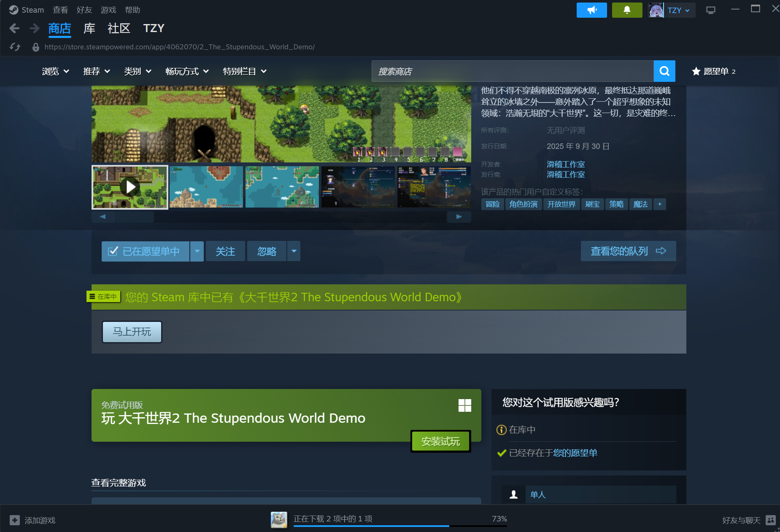Click the info icon beside 在库中
This screenshot has height=532, width=780.
pos(502,430)
